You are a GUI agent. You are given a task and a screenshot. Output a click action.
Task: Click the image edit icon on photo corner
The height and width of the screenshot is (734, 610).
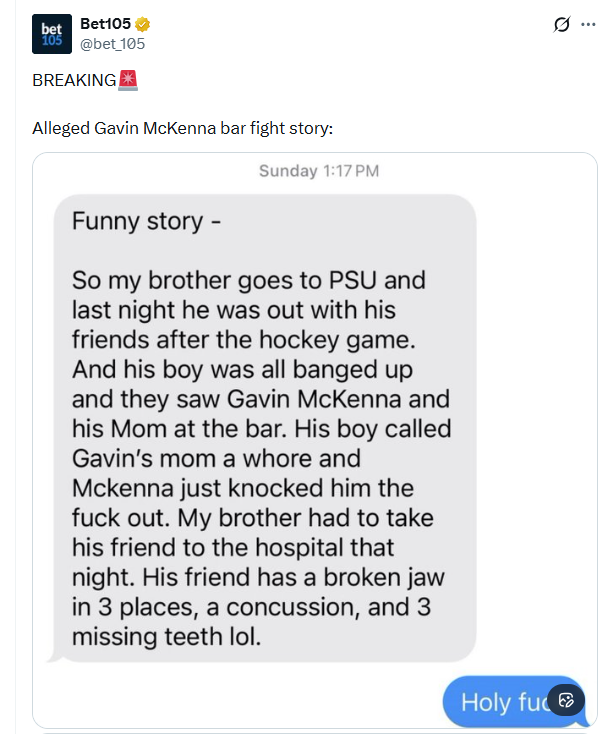(x=566, y=700)
